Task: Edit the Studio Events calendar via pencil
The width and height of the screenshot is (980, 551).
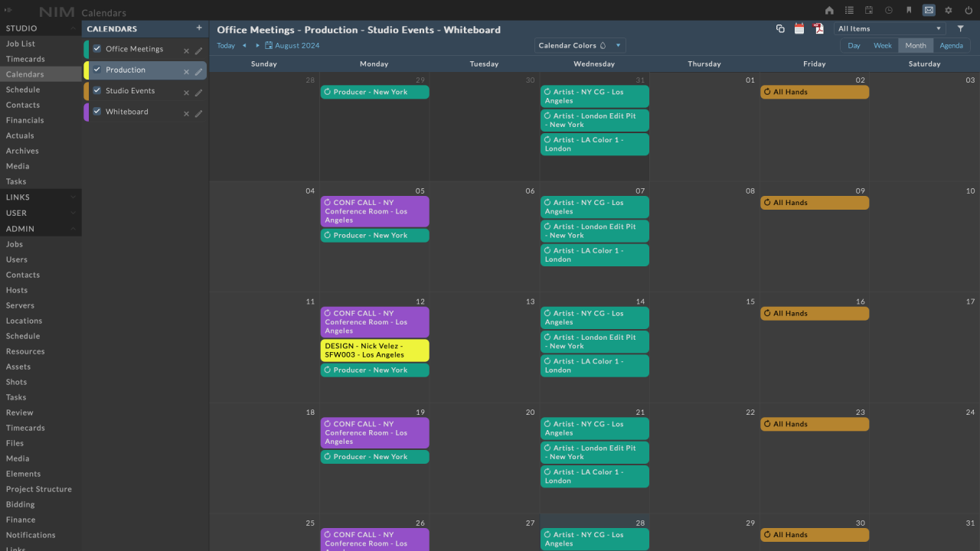Action: point(199,93)
